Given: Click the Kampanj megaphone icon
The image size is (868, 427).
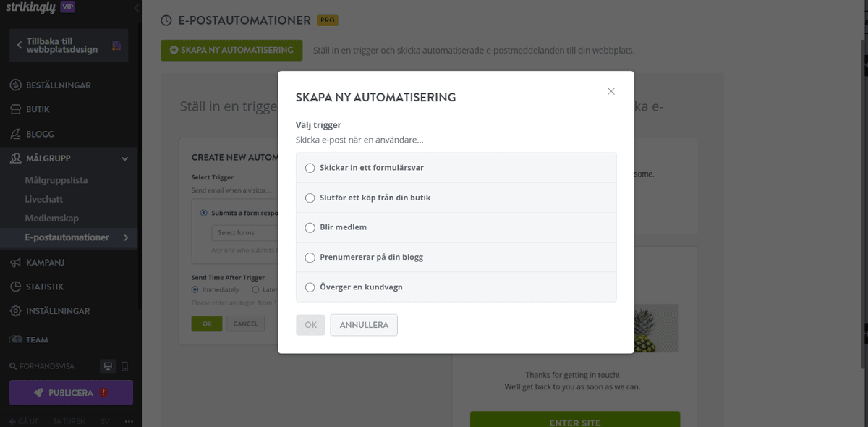Looking at the screenshot, I should (15, 262).
